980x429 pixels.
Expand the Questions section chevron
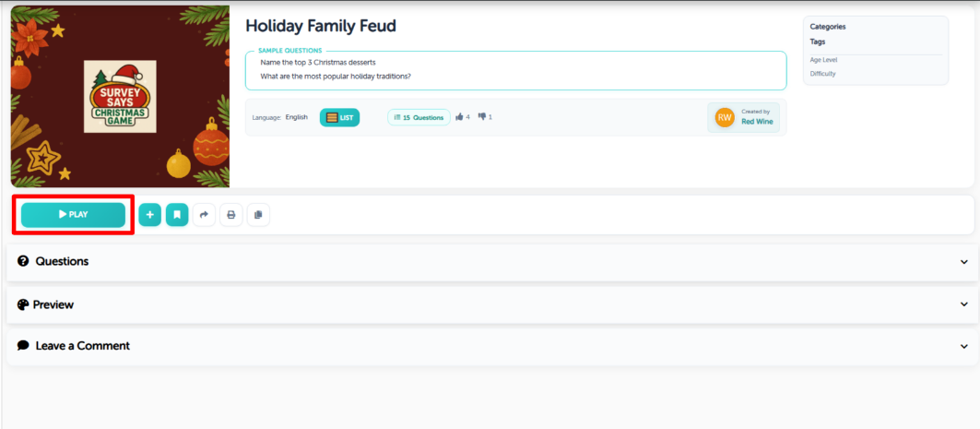(x=963, y=262)
